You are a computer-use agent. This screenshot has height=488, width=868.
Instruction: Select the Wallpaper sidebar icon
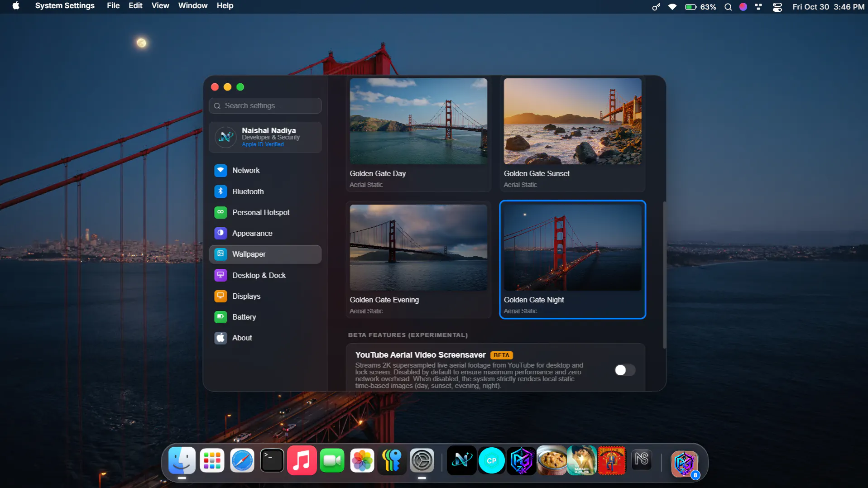click(221, 254)
